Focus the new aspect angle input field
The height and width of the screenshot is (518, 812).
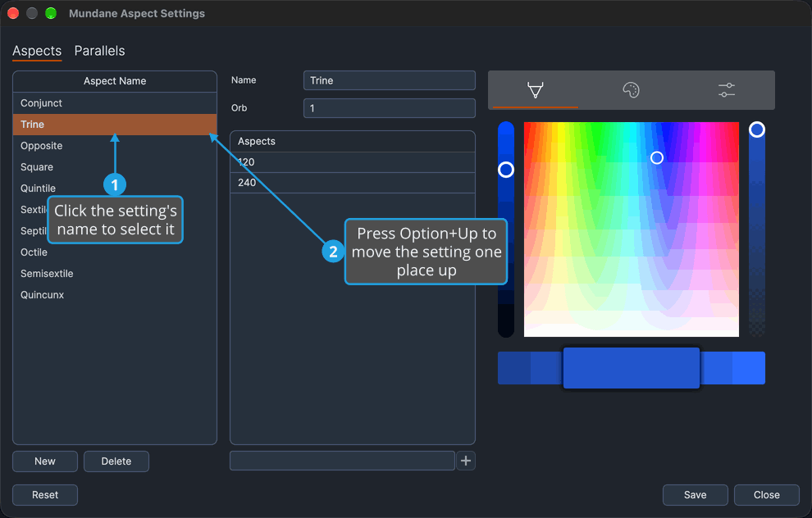pos(342,461)
